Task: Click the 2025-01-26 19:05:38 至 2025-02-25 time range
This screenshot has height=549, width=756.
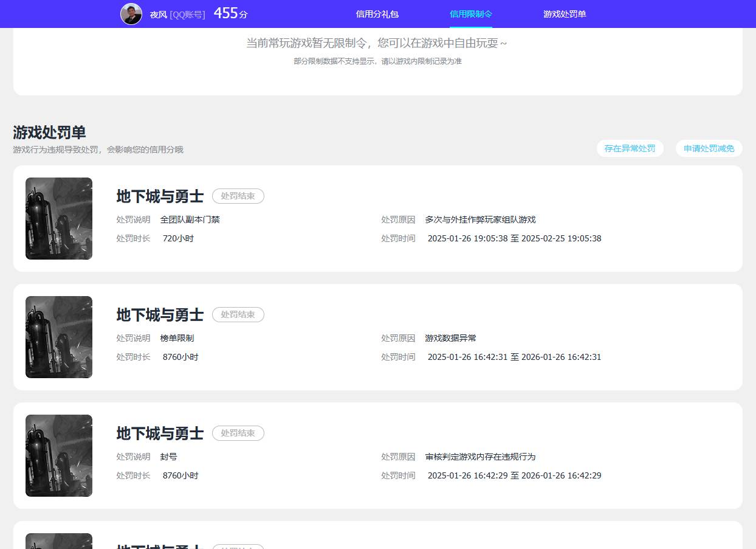Action: [515, 238]
